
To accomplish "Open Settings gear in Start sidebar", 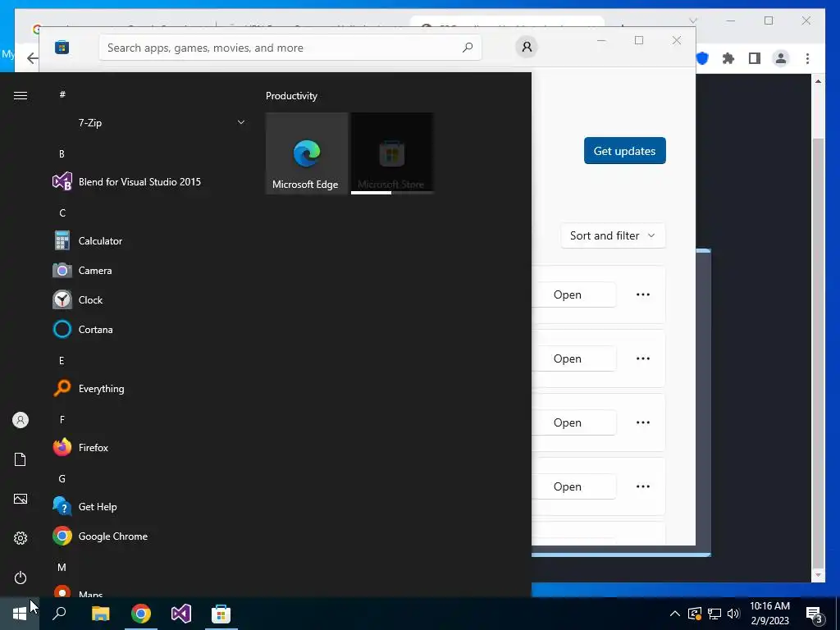I will click(x=21, y=538).
